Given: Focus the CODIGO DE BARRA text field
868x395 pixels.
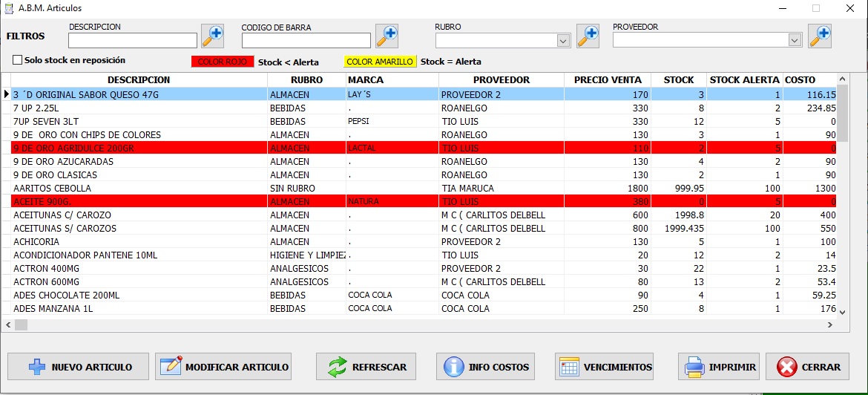Looking at the screenshot, I should pyautogui.click(x=306, y=40).
